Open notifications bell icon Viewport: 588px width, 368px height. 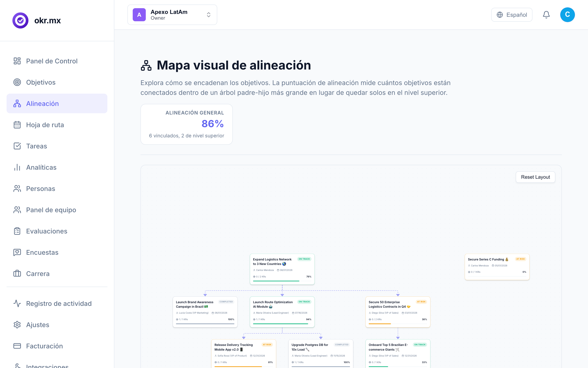click(546, 15)
